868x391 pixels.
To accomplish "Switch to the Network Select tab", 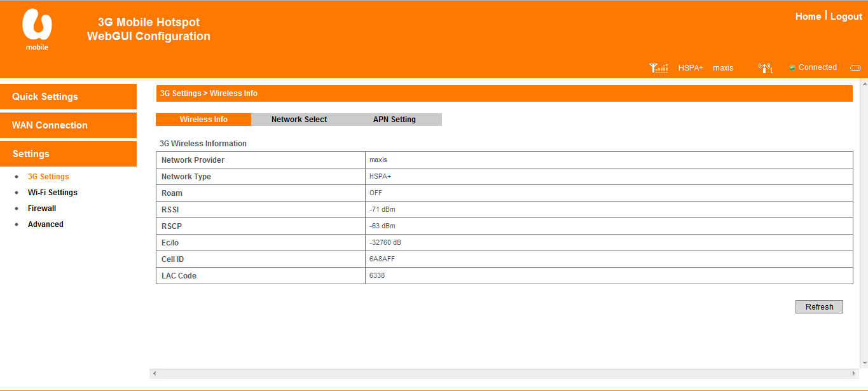I will (x=299, y=120).
